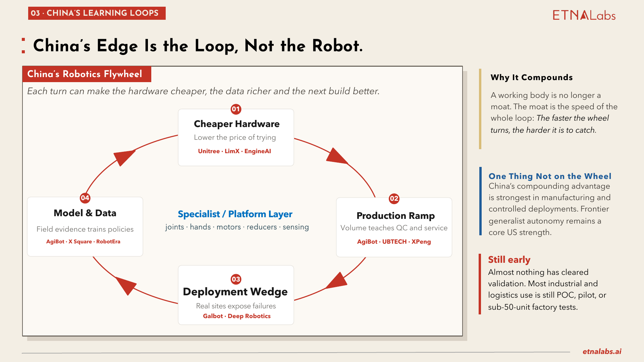Viewport: 644px width, 362px height.
Task: Click arrowhead from Deployment Wedge to Model & Data
Action: click(126, 285)
